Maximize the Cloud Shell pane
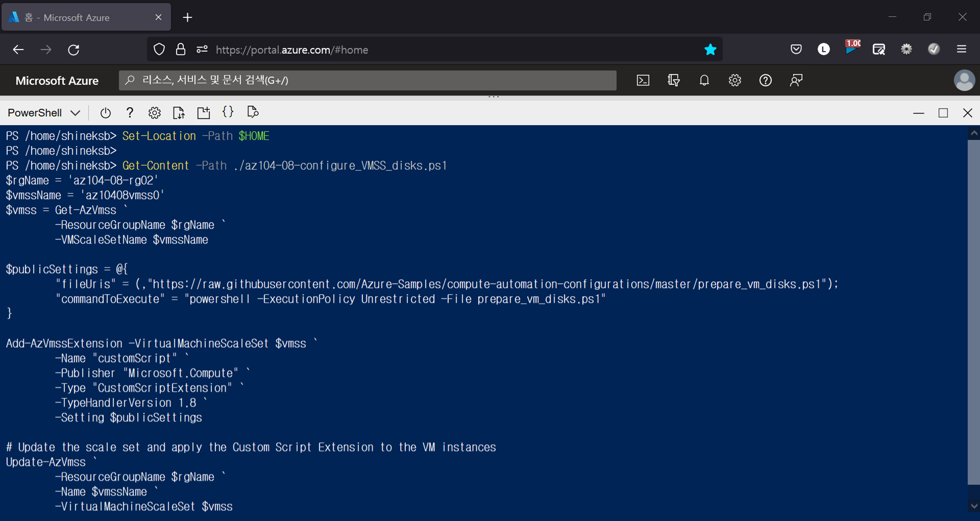Image resolution: width=980 pixels, height=521 pixels. pos(943,113)
